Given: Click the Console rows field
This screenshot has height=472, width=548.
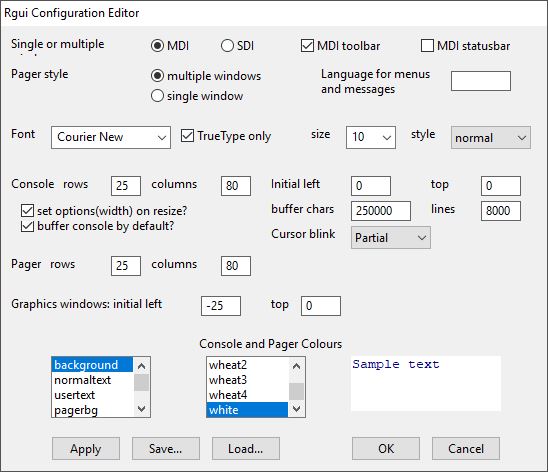Looking at the screenshot, I should click(126, 186).
